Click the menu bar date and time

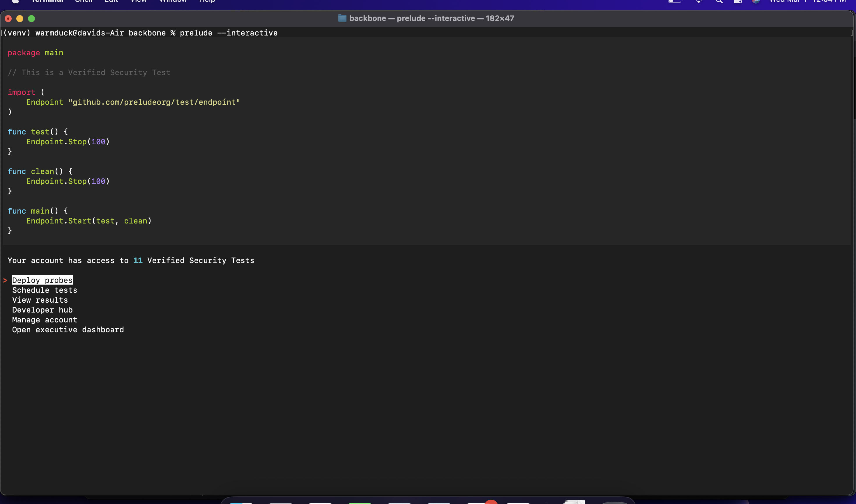[x=807, y=1]
